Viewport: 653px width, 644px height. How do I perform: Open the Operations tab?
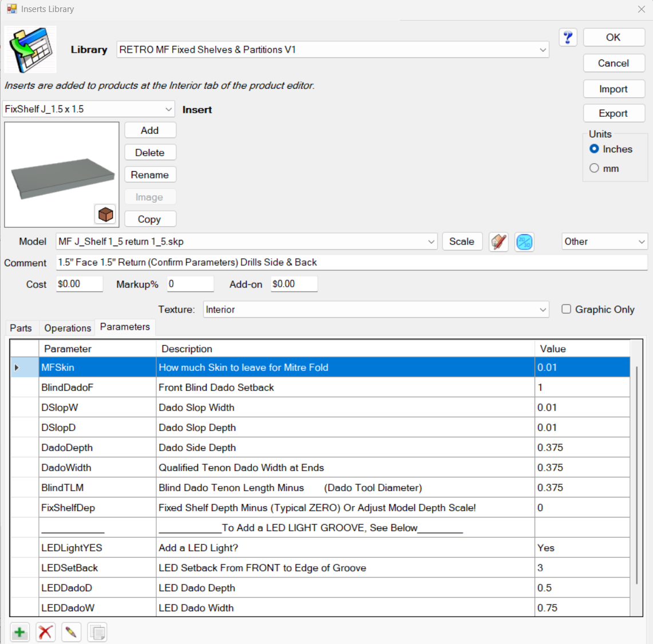68,328
